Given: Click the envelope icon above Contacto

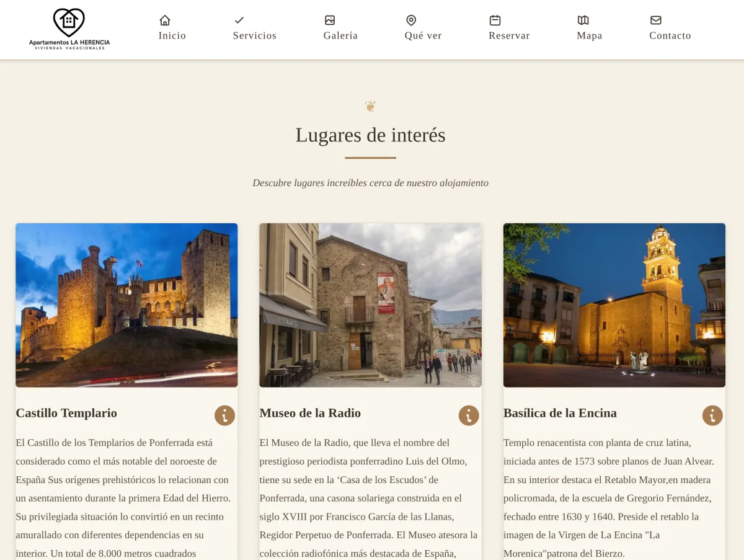Looking at the screenshot, I should pyautogui.click(x=656, y=20).
